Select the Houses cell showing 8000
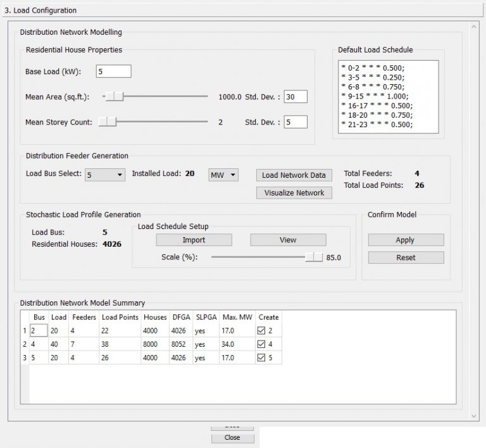 [x=155, y=344]
